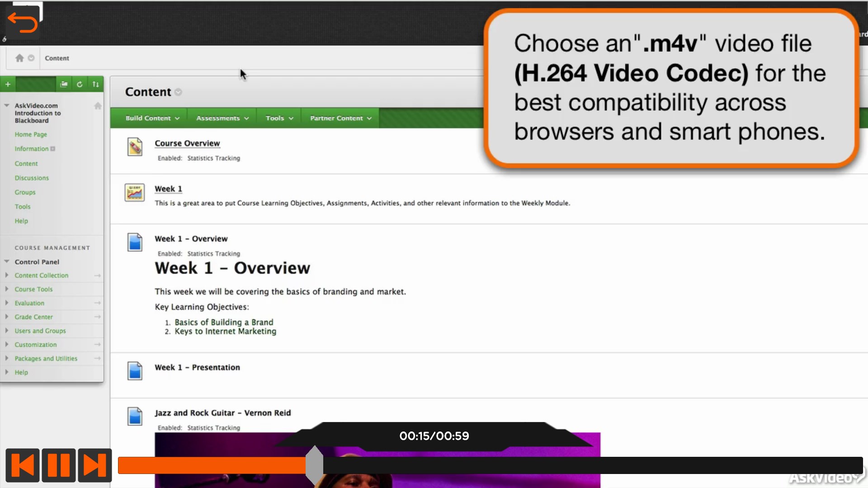The width and height of the screenshot is (868, 488).
Task: Expand the Grade Center section
Action: tap(33, 317)
